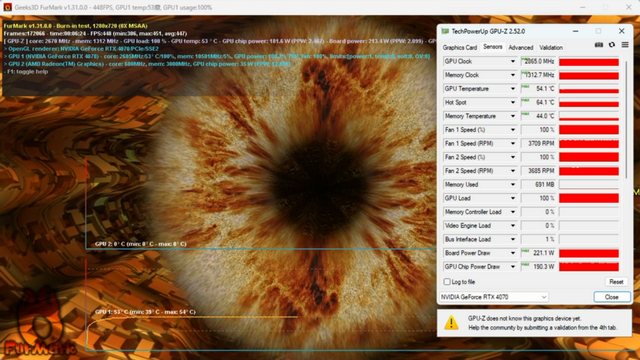
Task: Close the FurMark window
Action: tap(629, 7)
